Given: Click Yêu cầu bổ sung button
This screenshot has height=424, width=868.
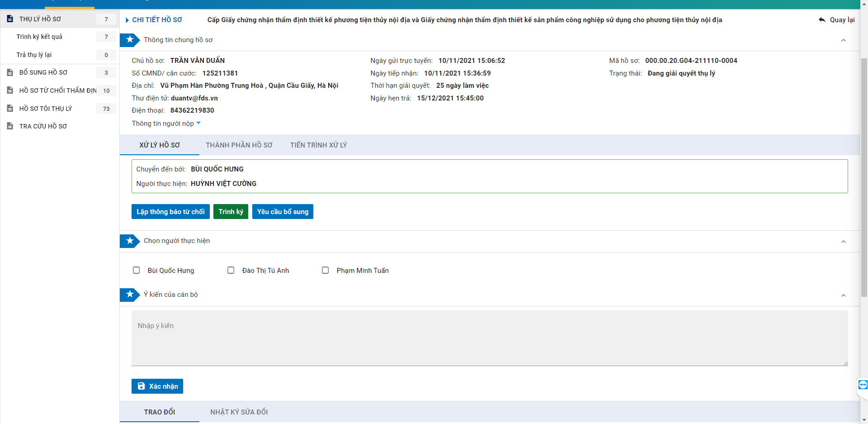Looking at the screenshot, I should point(283,212).
